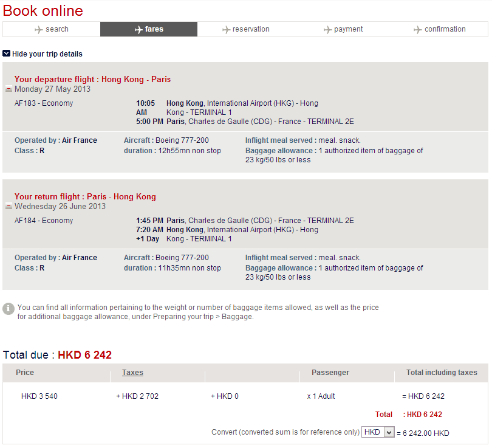Select the fares step tab
492x448 pixels.
pos(149,29)
